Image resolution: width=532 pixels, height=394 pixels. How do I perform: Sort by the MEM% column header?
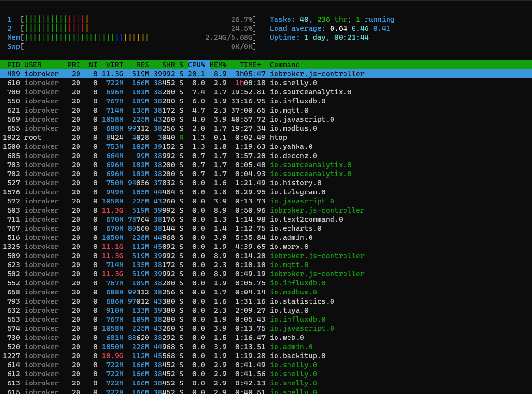click(x=218, y=65)
